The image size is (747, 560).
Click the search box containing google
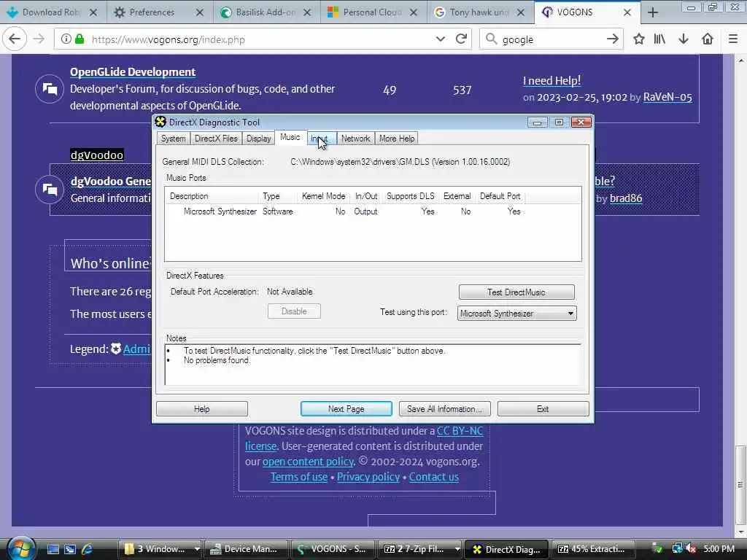tap(553, 39)
